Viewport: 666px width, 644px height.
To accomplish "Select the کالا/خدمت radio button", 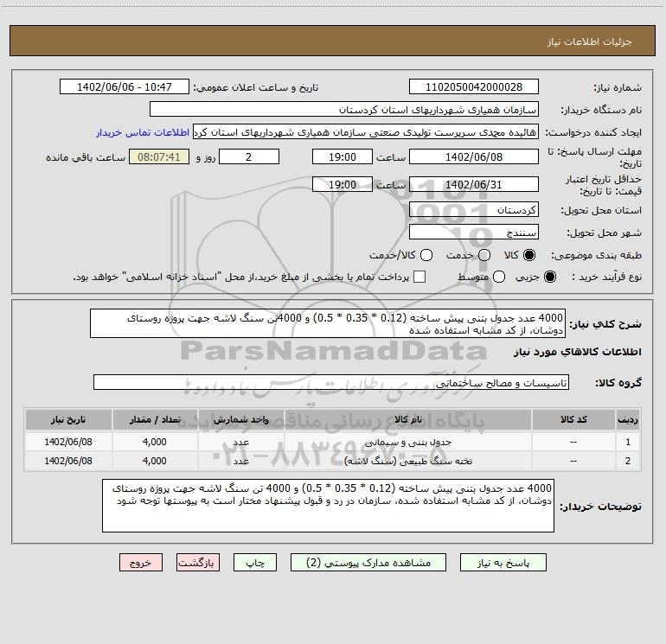I will coord(426,255).
